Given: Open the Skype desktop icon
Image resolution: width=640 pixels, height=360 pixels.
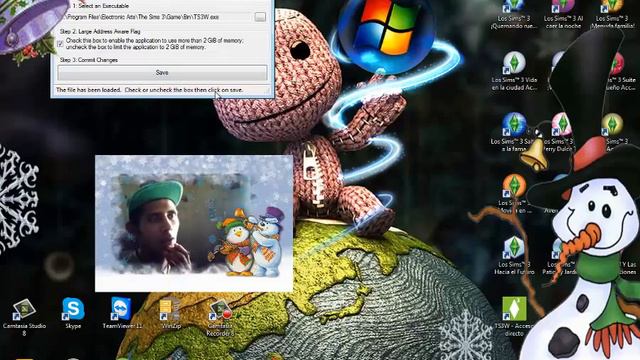Looking at the screenshot, I should pos(73,313).
